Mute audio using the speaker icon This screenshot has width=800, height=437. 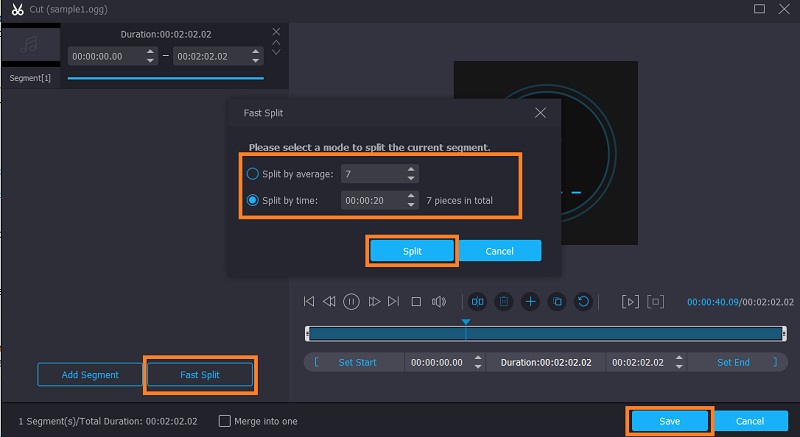coord(438,301)
